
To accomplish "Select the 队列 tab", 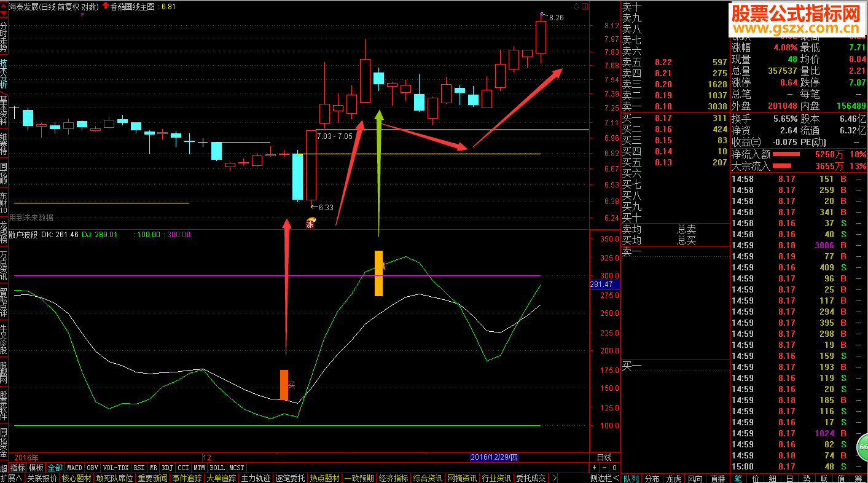I will (631, 478).
